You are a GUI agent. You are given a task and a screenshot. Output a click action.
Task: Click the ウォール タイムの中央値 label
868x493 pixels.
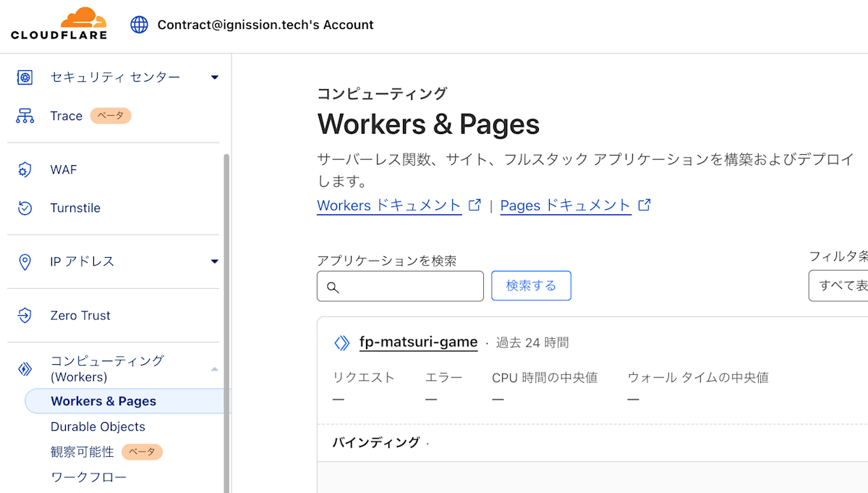pos(698,377)
